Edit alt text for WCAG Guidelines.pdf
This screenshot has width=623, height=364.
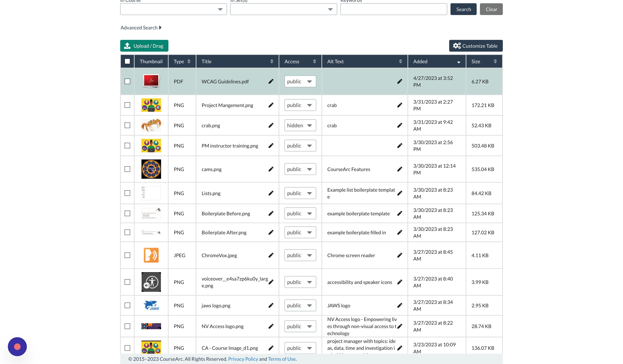pos(399,81)
